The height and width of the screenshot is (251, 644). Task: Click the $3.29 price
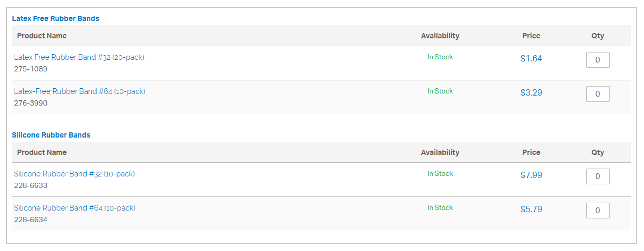click(x=531, y=93)
